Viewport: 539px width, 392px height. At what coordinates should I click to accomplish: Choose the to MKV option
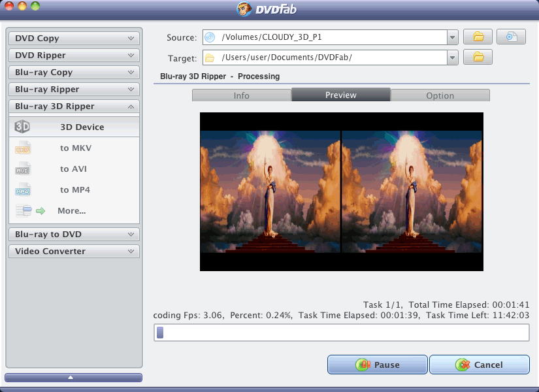coord(76,148)
